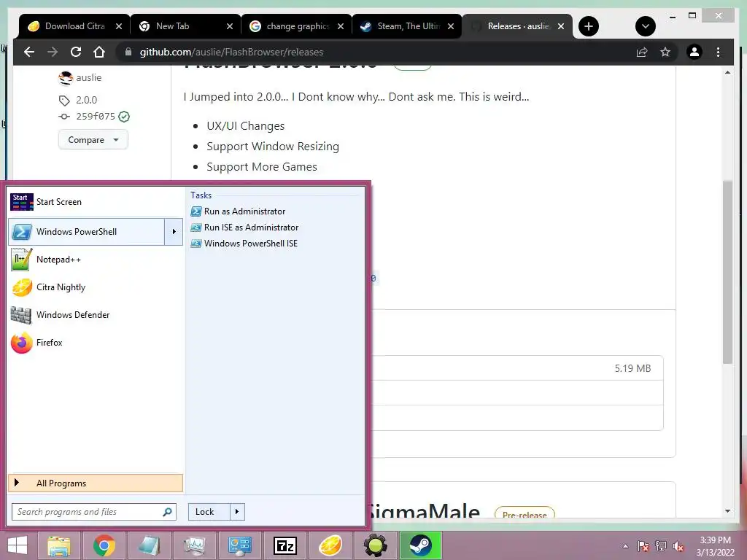
Task: Click the search magnifier icon in start menu
Action: (x=167, y=512)
